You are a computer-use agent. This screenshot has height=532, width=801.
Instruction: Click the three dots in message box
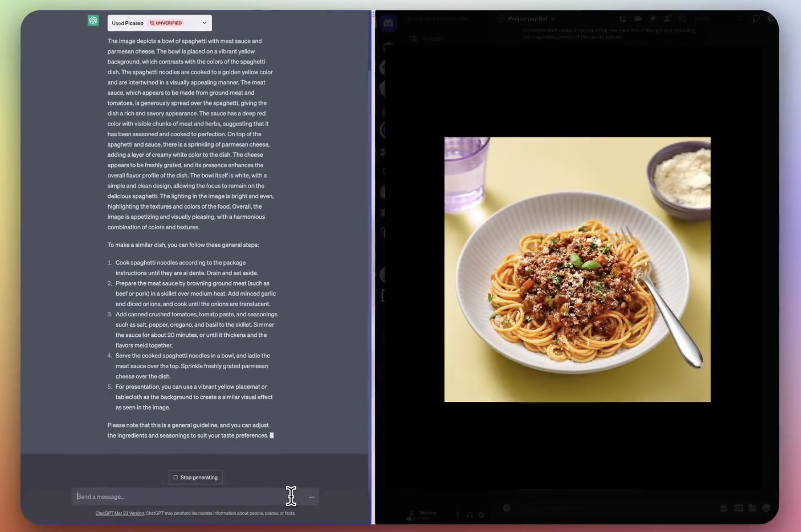pos(312,497)
